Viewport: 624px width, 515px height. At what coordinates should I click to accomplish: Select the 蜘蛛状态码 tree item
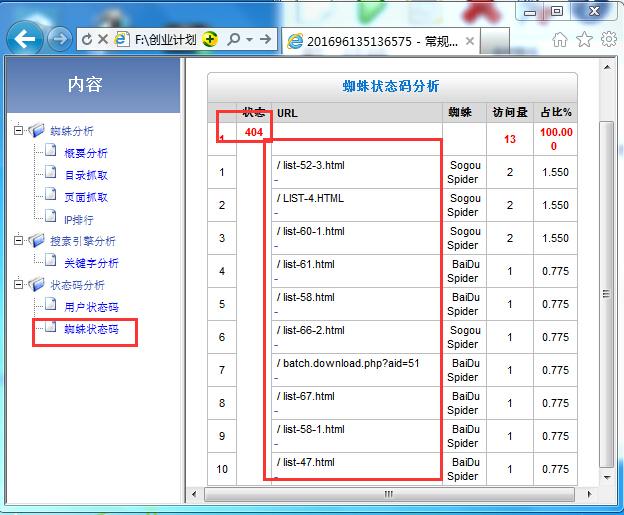(x=91, y=329)
